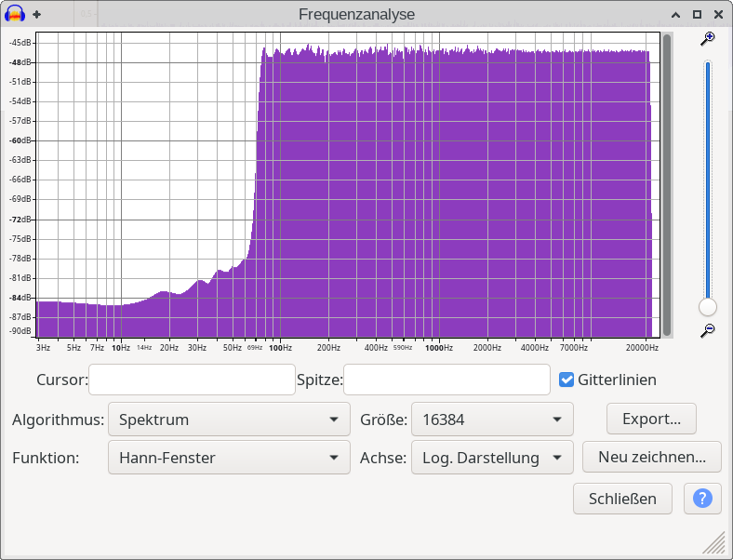Open help via the question mark icon
The width and height of the screenshot is (733, 560).
point(702,499)
